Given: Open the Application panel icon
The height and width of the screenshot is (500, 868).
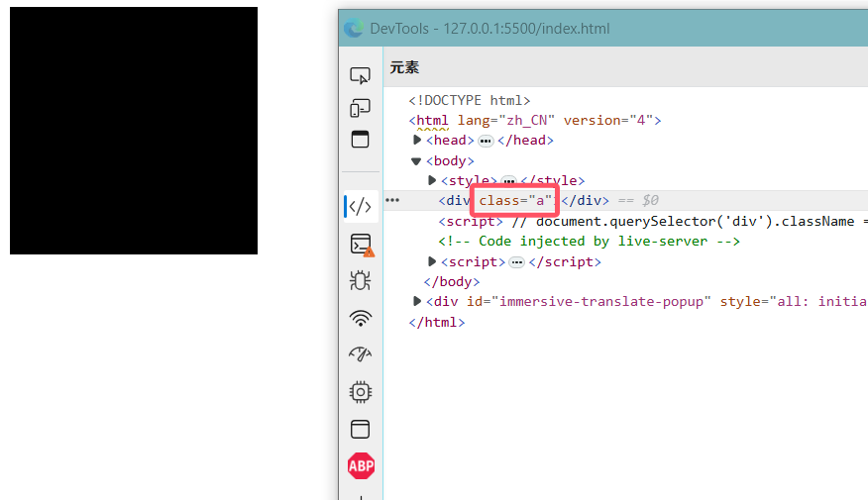Looking at the screenshot, I should (x=361, y=429).
